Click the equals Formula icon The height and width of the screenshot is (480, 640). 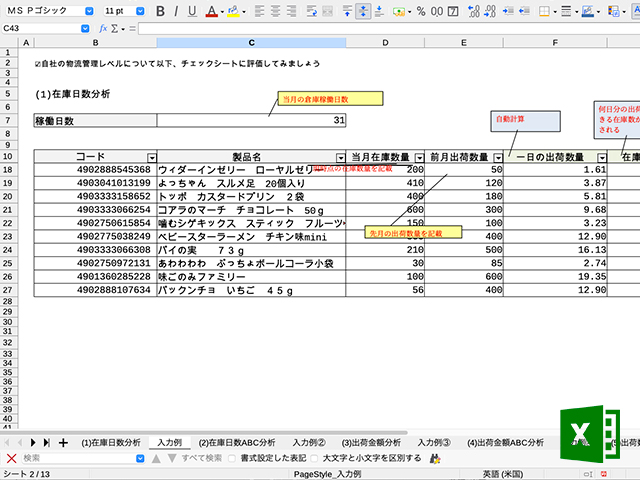[132, 28]
